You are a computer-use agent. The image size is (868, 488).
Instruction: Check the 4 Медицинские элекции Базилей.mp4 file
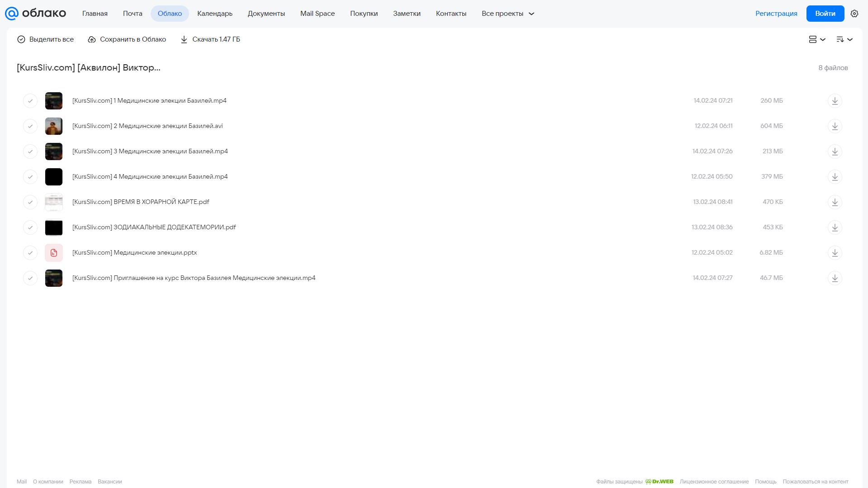(30, 177)
